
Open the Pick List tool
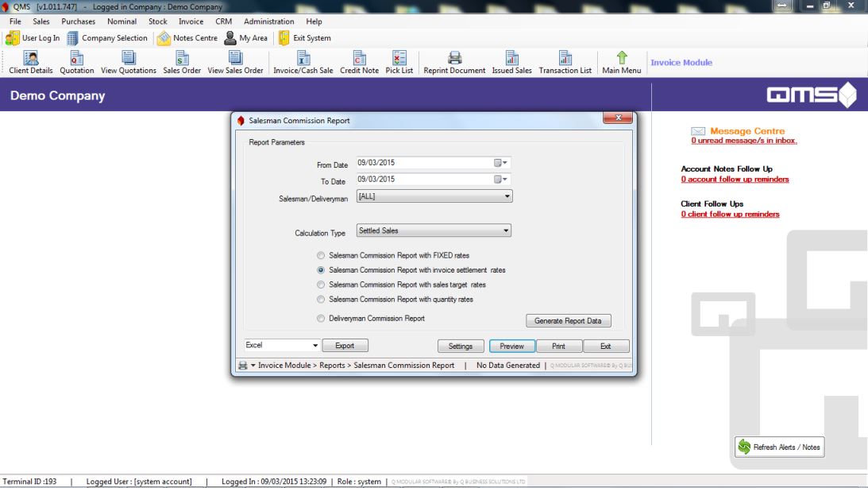tap(399, 63)
